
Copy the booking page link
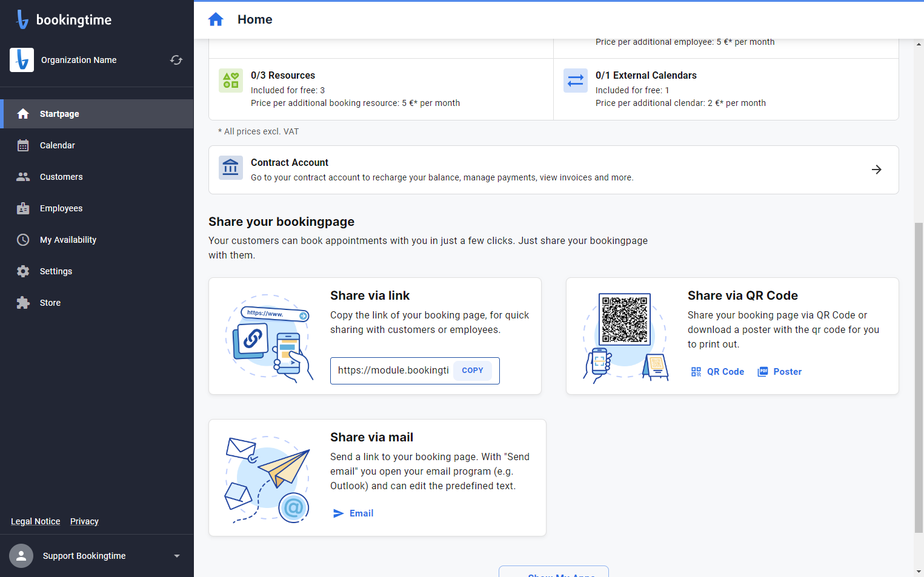[473, 371]
